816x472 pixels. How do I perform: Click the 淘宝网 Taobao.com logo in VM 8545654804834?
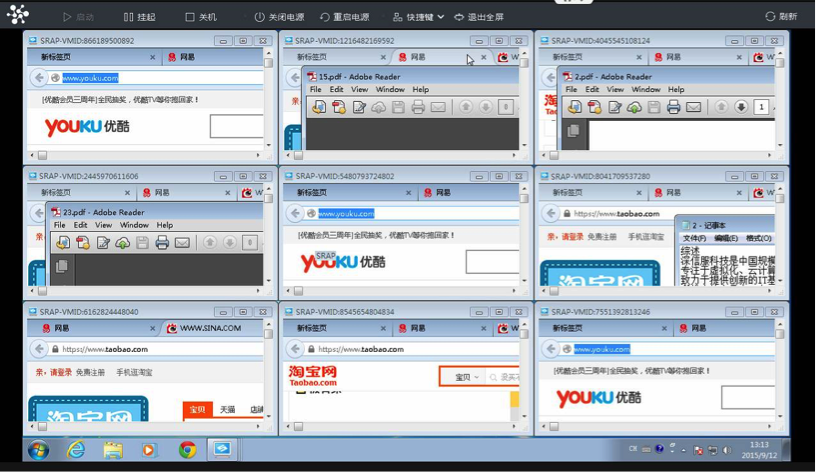313,376
